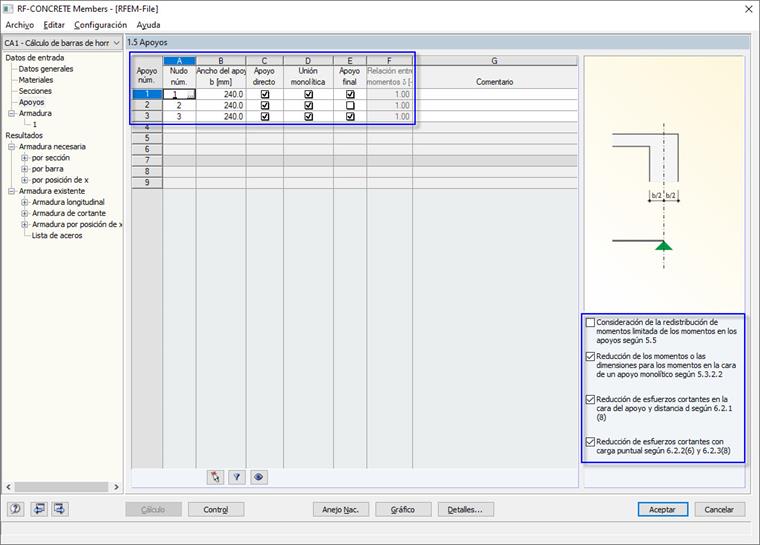The image size is (760, 545).
Task: Click the Detalles... button
Action: [465, 510]
